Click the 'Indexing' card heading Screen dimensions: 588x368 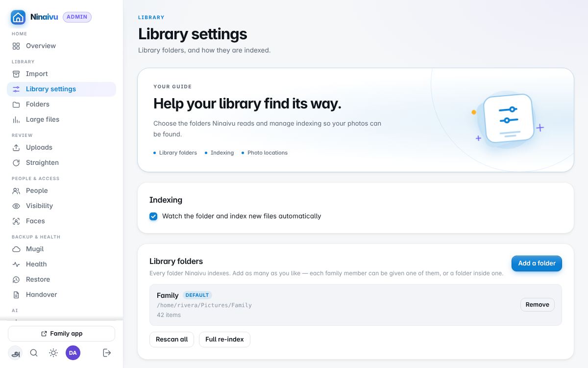(166, 200)
